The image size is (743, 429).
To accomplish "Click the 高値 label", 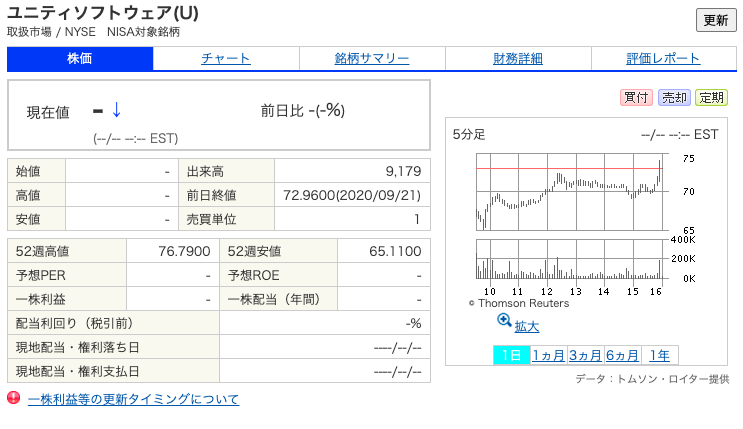I will point(28,195).
